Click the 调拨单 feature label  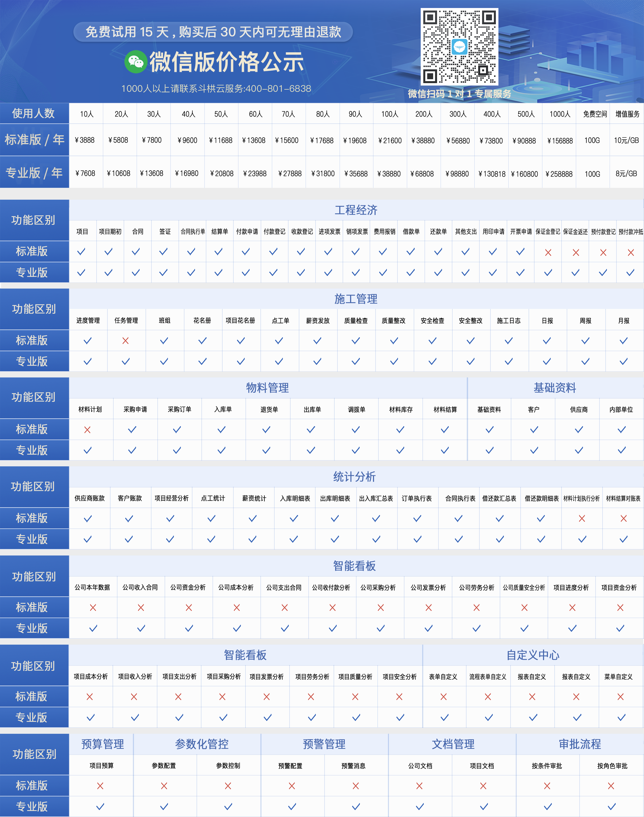356,409
